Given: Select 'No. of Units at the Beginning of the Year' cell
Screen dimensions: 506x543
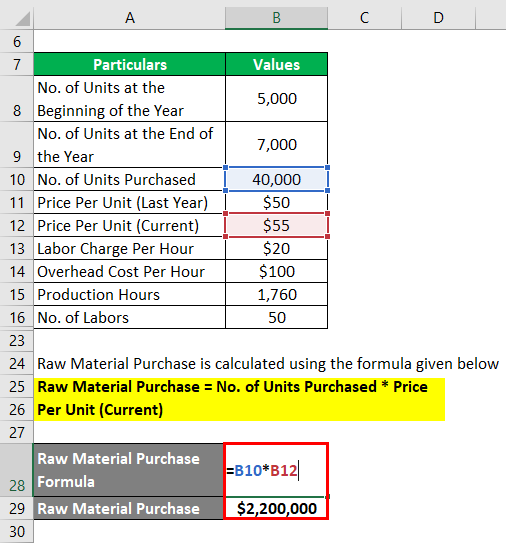Looking at the screenshot, I should click(130, 99).
